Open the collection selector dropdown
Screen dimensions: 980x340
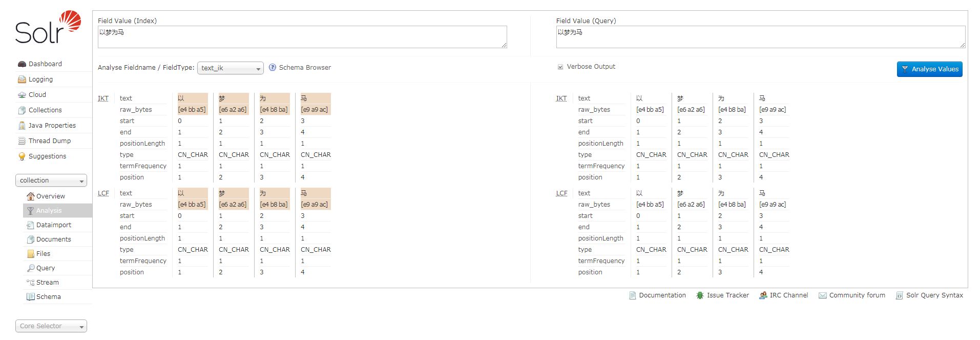point(51,181)
